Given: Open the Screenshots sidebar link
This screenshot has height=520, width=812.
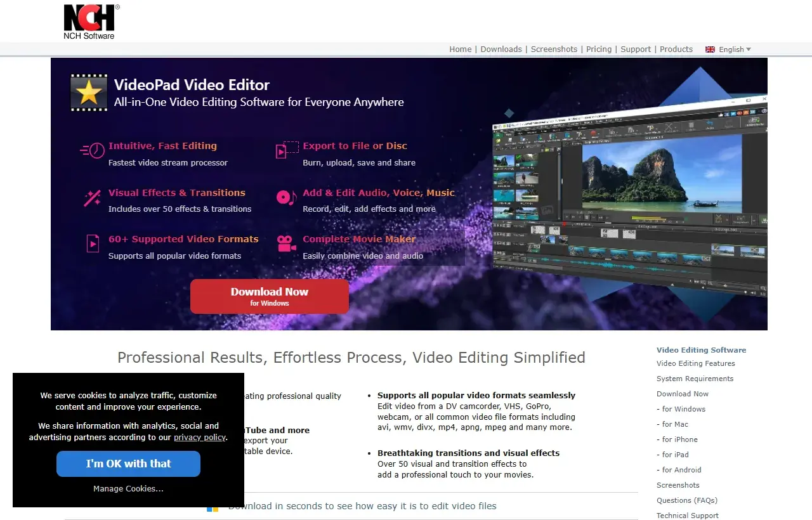Looking at the screenshot, I should [678, 485].
